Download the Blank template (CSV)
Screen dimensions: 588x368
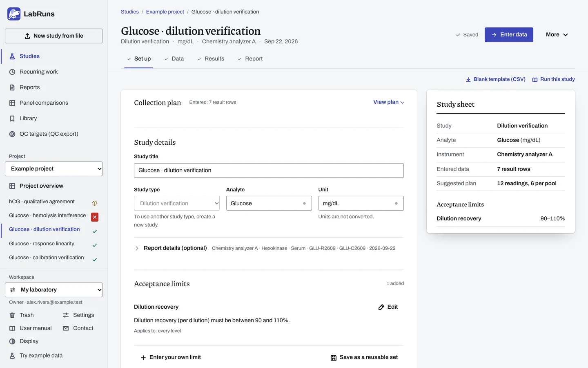point(496,79)
